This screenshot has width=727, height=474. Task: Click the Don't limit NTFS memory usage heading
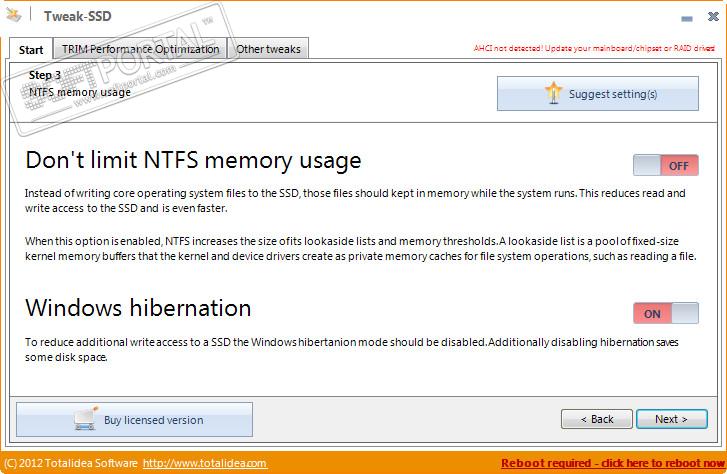tap(193, 160)
